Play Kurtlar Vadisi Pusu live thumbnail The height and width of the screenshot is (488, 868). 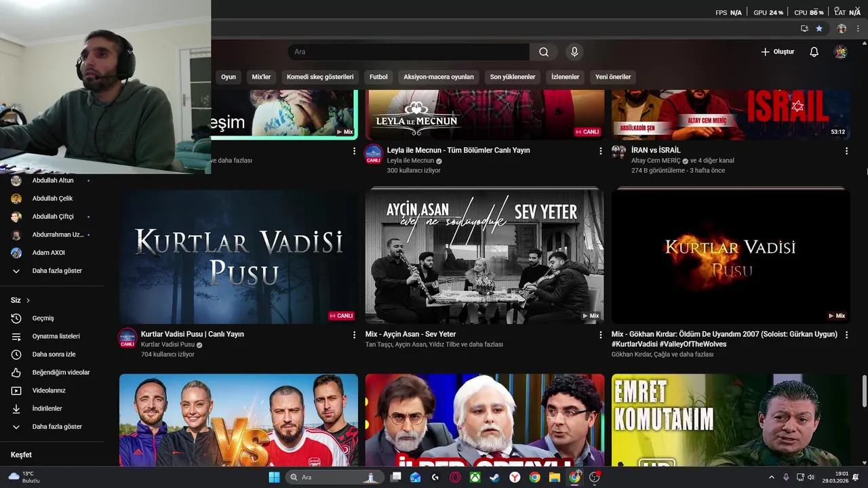click(239, 257)
